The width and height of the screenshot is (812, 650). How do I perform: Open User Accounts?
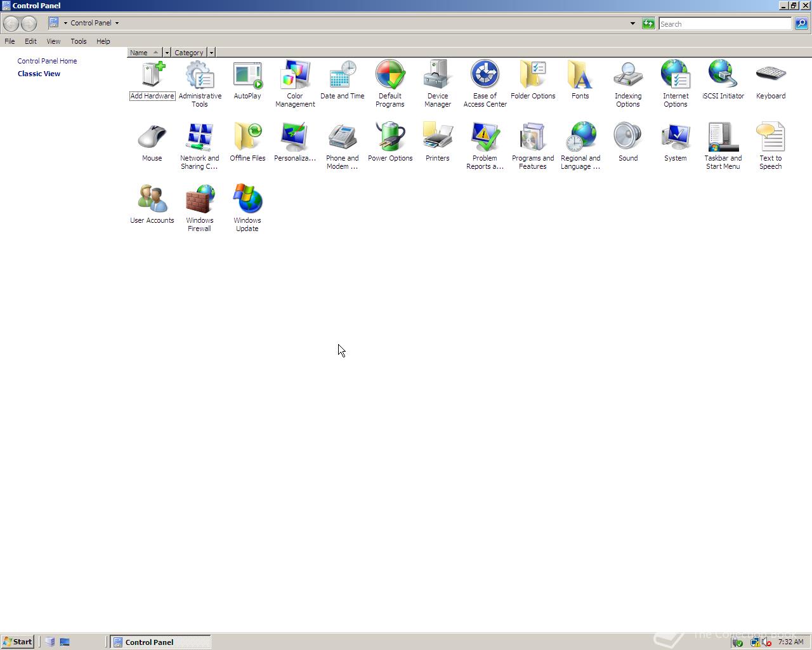[152, 204]
